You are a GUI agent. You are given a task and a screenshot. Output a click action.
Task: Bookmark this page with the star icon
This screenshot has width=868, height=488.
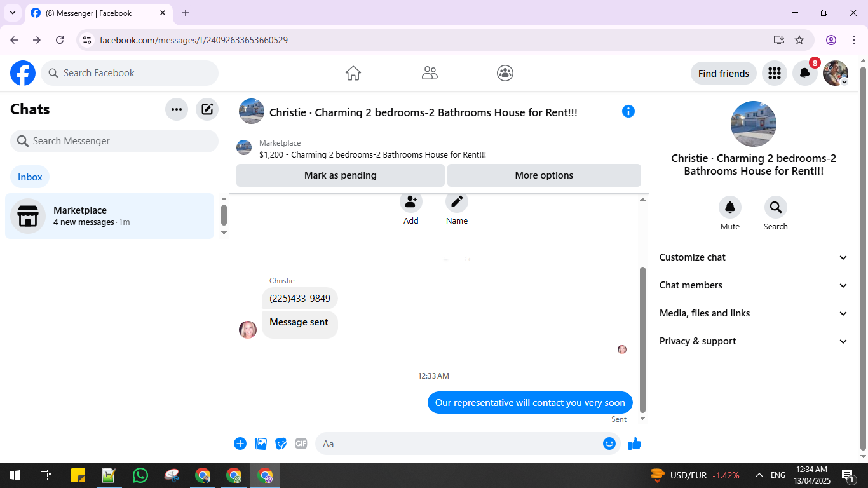[799, 40]
